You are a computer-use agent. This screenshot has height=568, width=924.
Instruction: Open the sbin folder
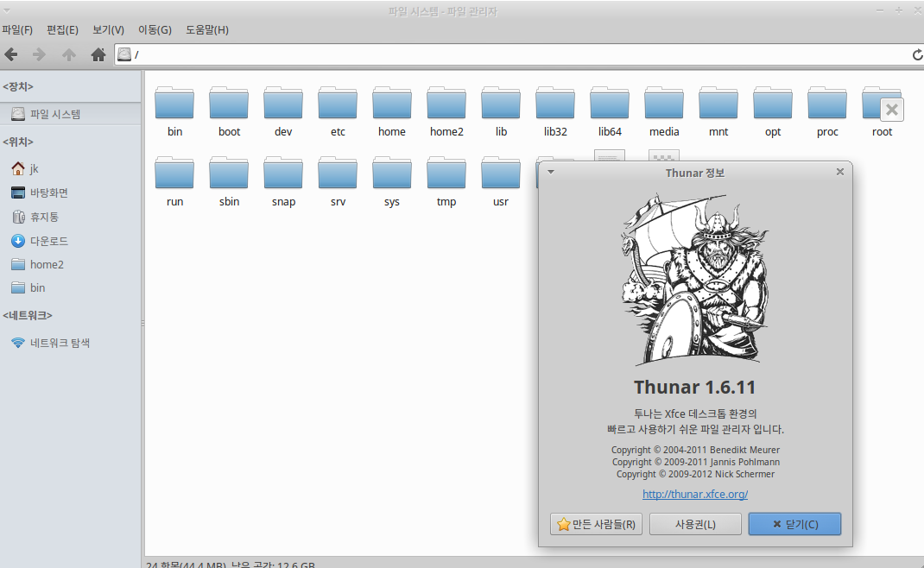(229, 181)
